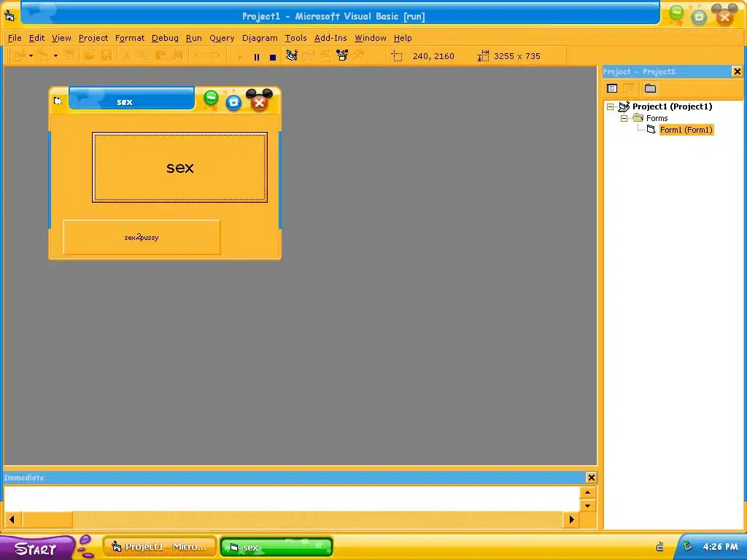Open the File menu
This screenshot has width=747, height=560.
tap(15, 38)
